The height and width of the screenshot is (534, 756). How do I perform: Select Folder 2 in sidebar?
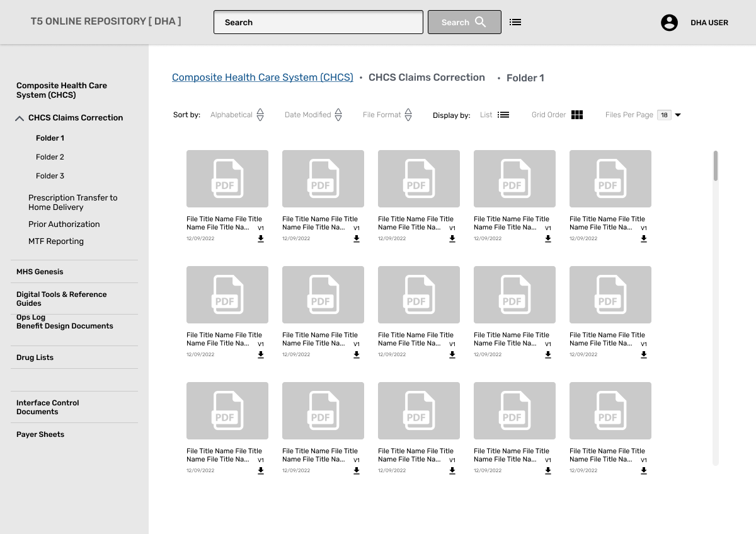(x=50, y=157)
